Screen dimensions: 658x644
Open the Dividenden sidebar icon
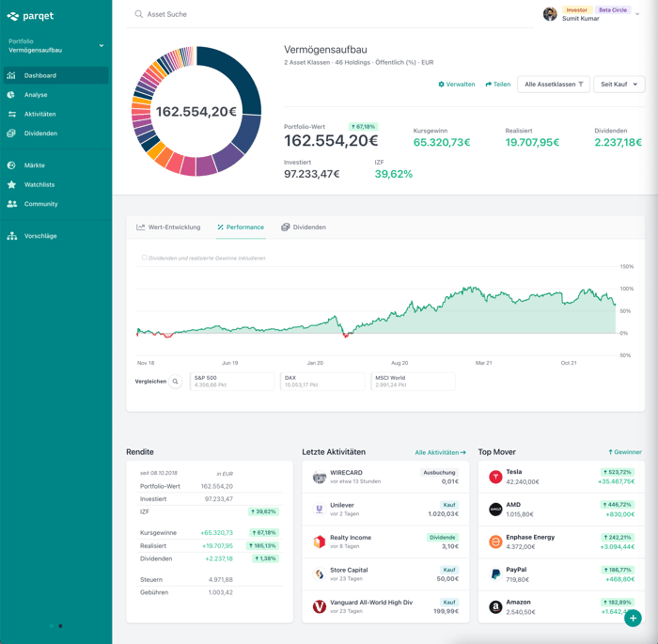(11, 134)
